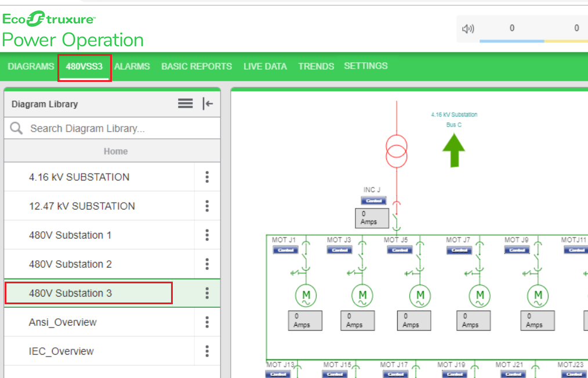Open options menu for IEC_Overview
This screenshot has width=588, height=378.
tap(207, 351)
